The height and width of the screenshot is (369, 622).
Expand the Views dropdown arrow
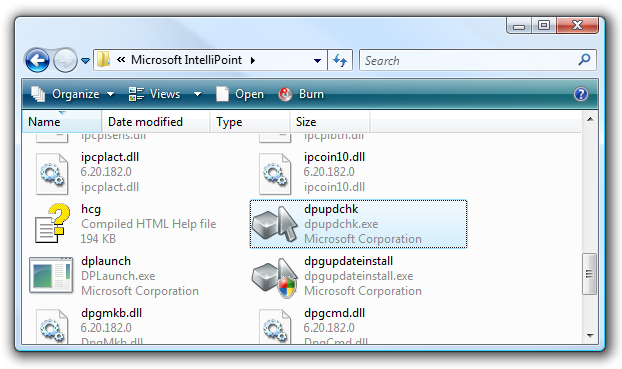[197, 94]
